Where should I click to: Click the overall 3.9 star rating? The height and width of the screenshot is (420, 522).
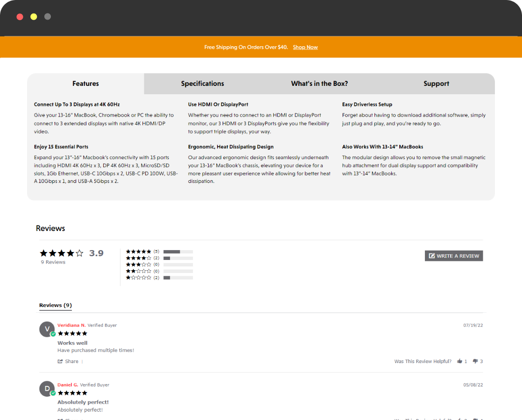point(62,253)
